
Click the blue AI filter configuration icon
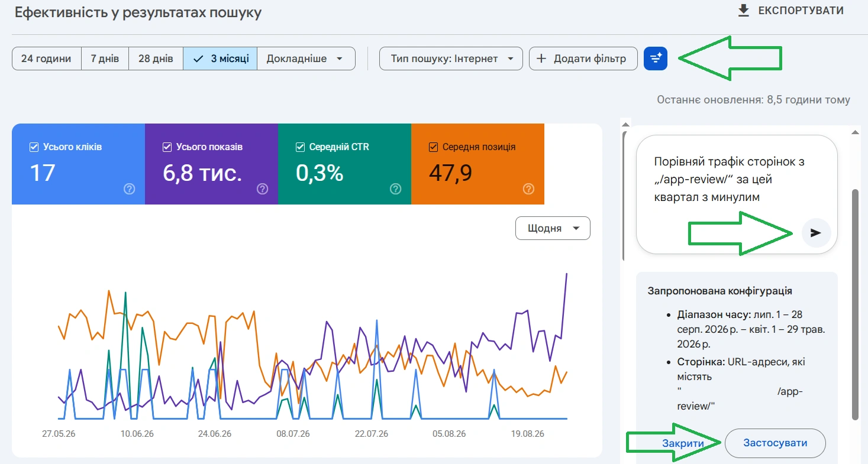coord(656,59)
